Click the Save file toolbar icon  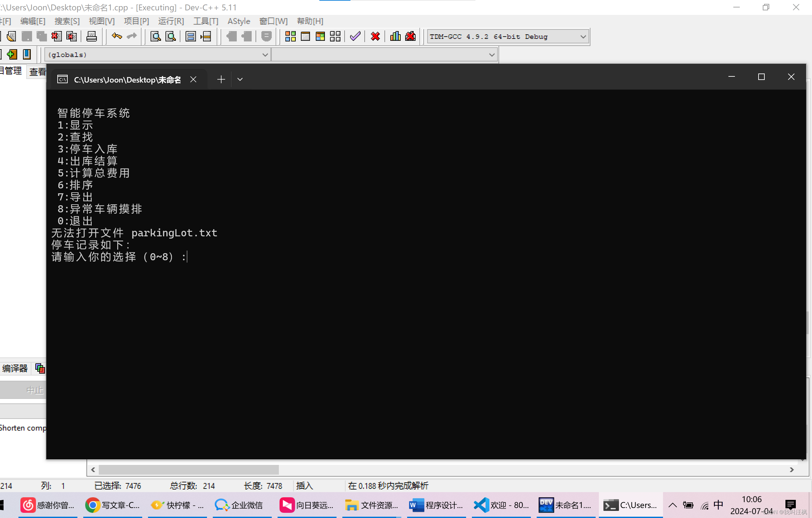(27, 36)
